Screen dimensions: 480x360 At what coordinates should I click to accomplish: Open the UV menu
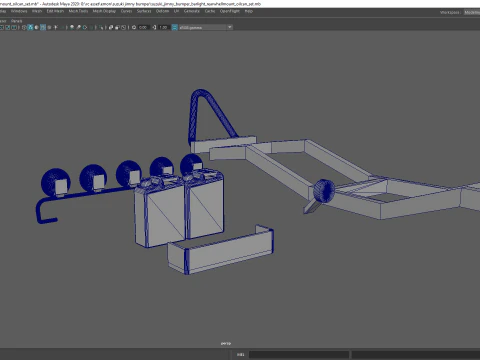pos(176,11)
